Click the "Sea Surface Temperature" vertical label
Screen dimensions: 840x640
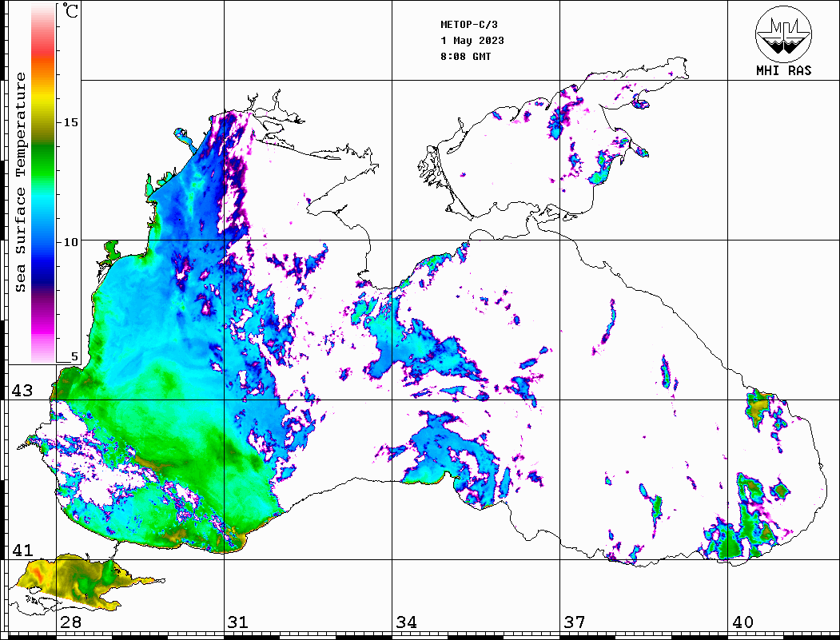tap(20, 182)
